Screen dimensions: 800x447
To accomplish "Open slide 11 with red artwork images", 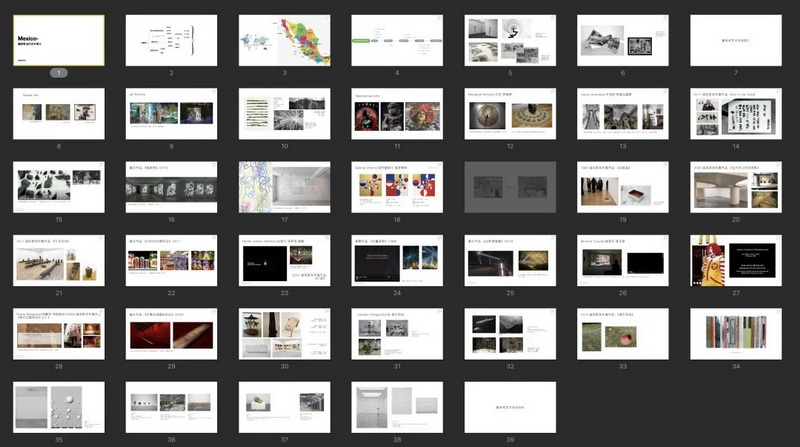I will pyautogui.click(x=397, y=113).
